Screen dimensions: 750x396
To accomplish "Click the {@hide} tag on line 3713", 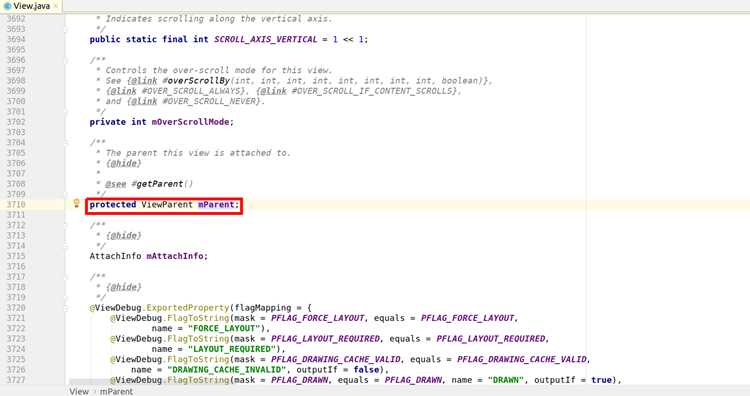I will click(x=123, y=235).
